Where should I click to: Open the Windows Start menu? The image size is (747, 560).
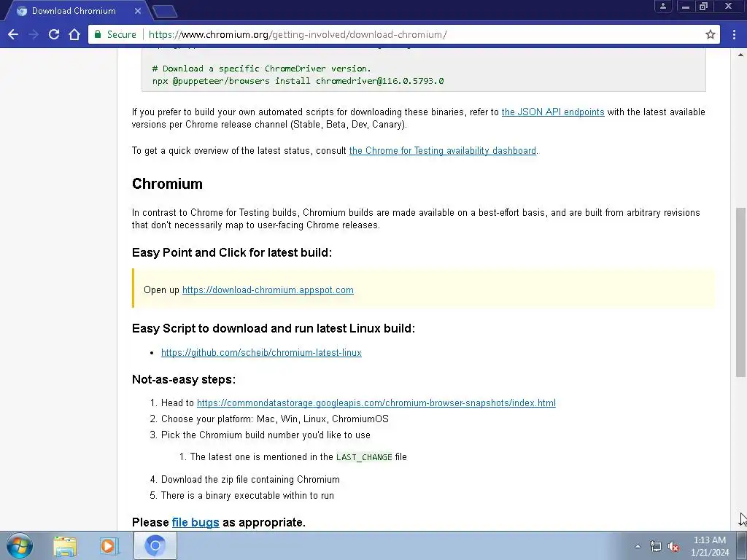point(20,545)
